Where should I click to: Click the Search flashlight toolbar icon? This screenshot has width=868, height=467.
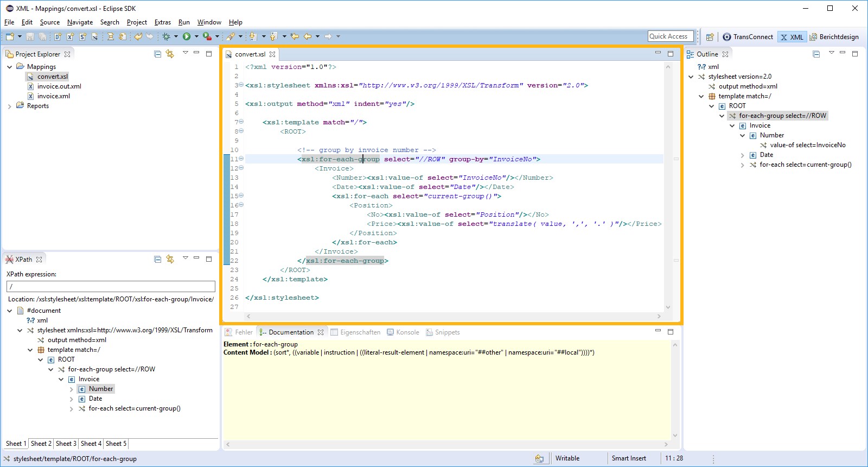[x=231, y=36]
